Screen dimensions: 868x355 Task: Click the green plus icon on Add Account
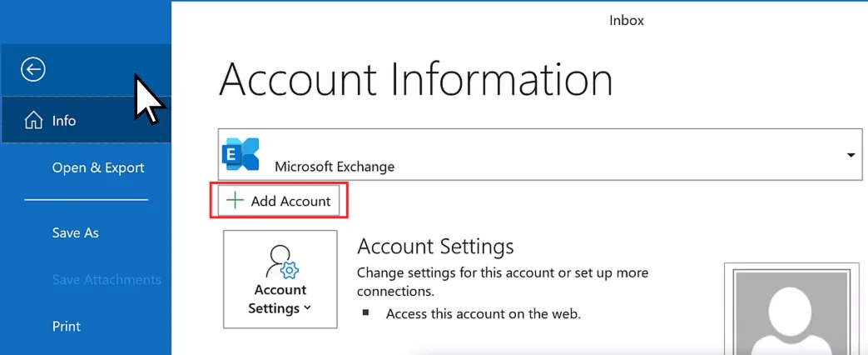tap(236, 201)
